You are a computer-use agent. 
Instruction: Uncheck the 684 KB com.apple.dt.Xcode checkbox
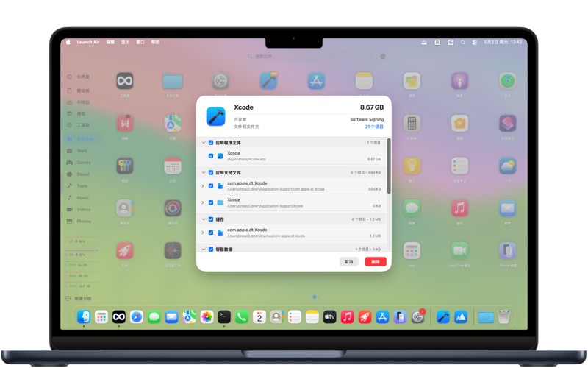pos(211,186)
